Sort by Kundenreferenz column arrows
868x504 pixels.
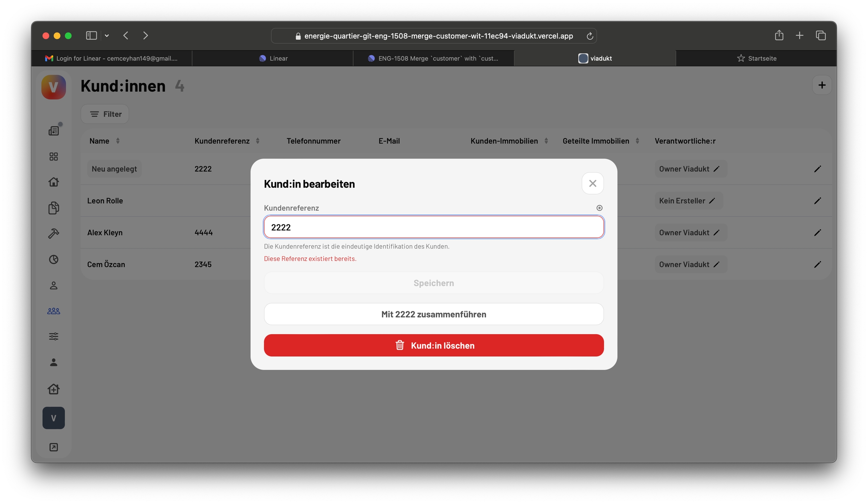(258, 141)
